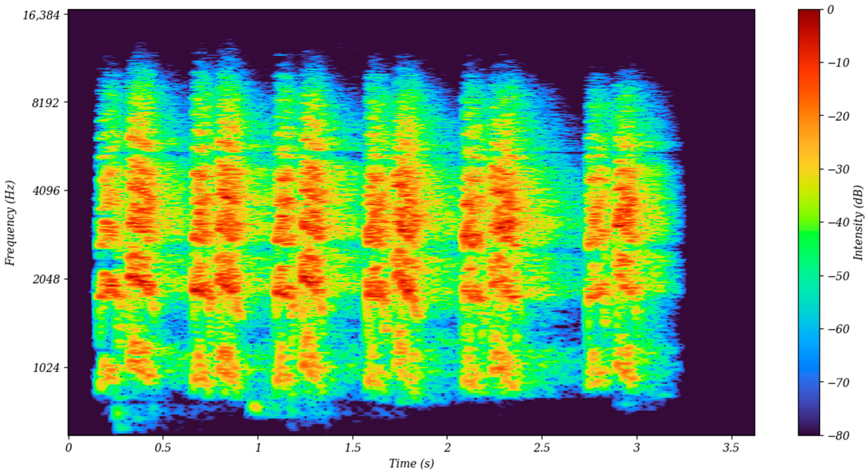Click the 0 dB label on colorbar
Screen dimensions: 868x475
[831, 10]
